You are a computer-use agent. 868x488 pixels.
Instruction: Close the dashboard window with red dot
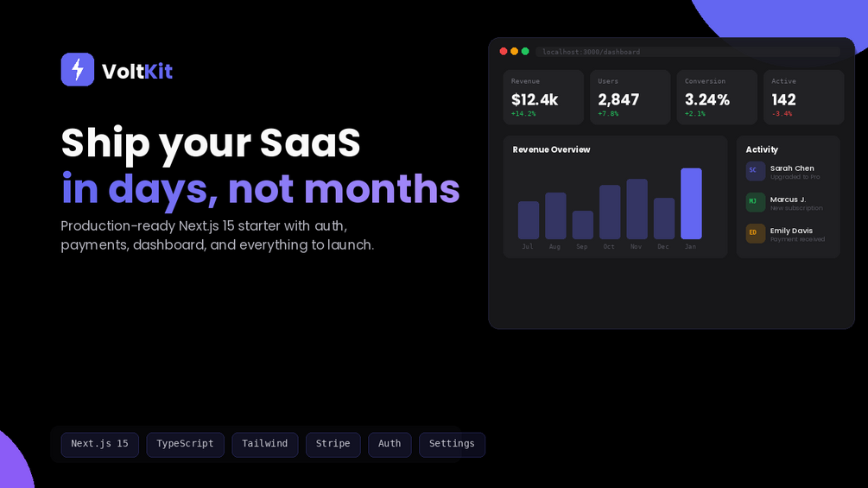(504, 52)
